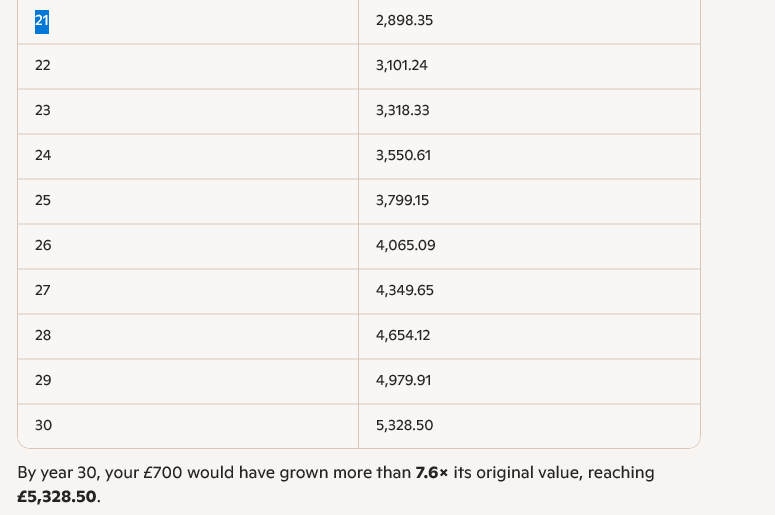Select the 5,328.50 value in year 30 row
The width and height of the screenshot is (775, 515).
click(x=404, y=426)
